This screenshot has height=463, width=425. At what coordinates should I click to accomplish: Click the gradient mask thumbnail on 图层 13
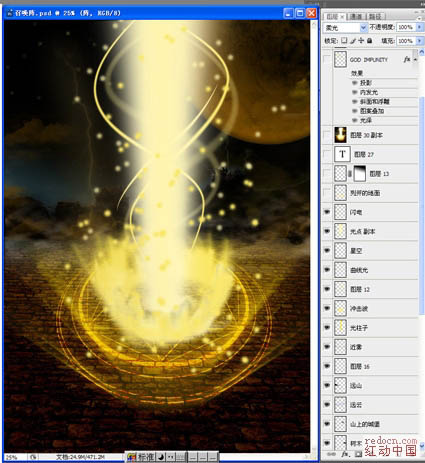click(359, 174)
